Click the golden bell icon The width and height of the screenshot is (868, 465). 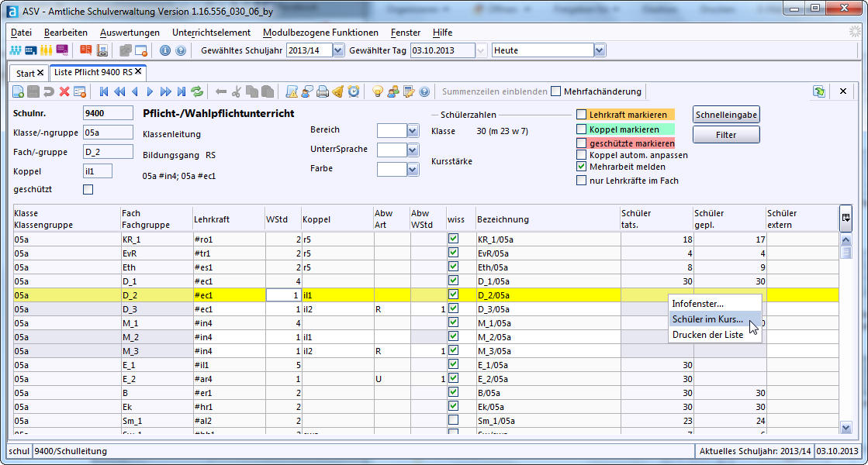click(x=337, y=91)
